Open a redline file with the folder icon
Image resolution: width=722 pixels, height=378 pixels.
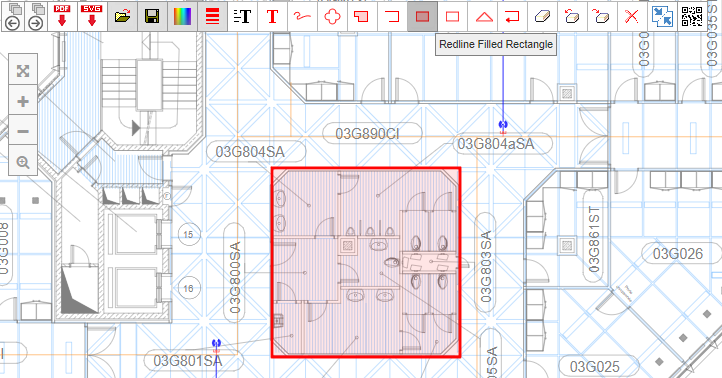coord(122,16)
